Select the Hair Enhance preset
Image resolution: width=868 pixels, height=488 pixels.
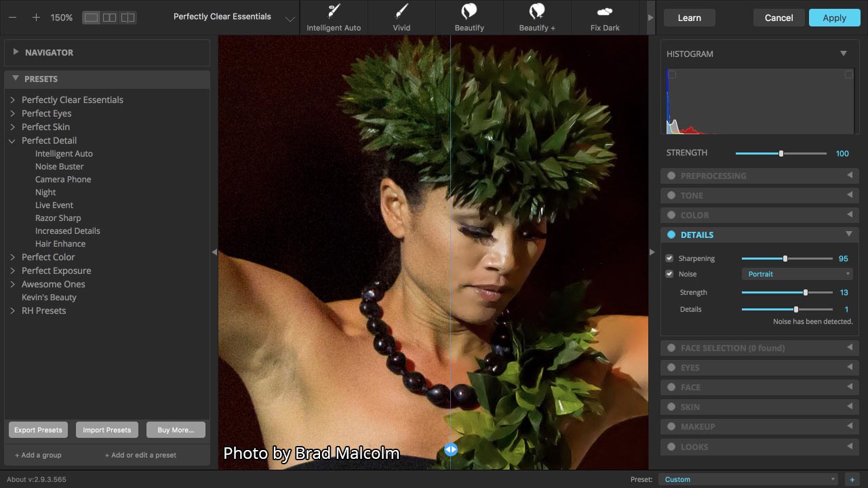pyautogui.click(x=60, y=243)
